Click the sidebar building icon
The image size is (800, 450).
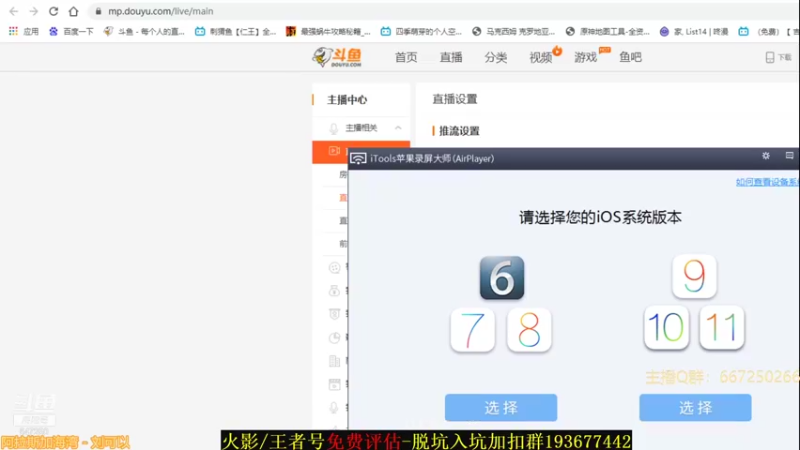pos(334,361)
